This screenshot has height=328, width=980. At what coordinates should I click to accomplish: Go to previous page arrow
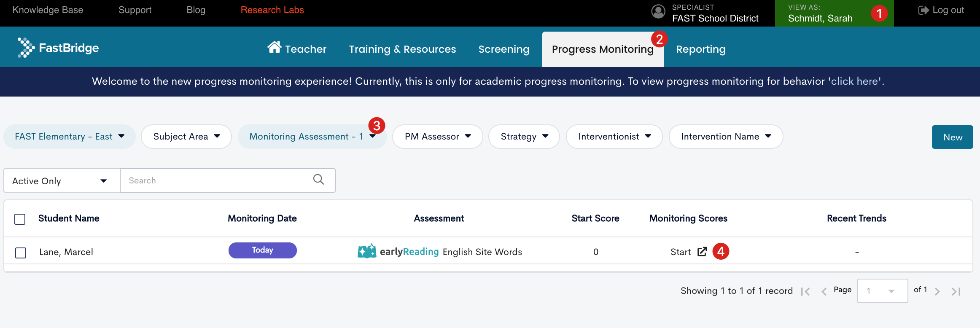[x=824, y=291]
